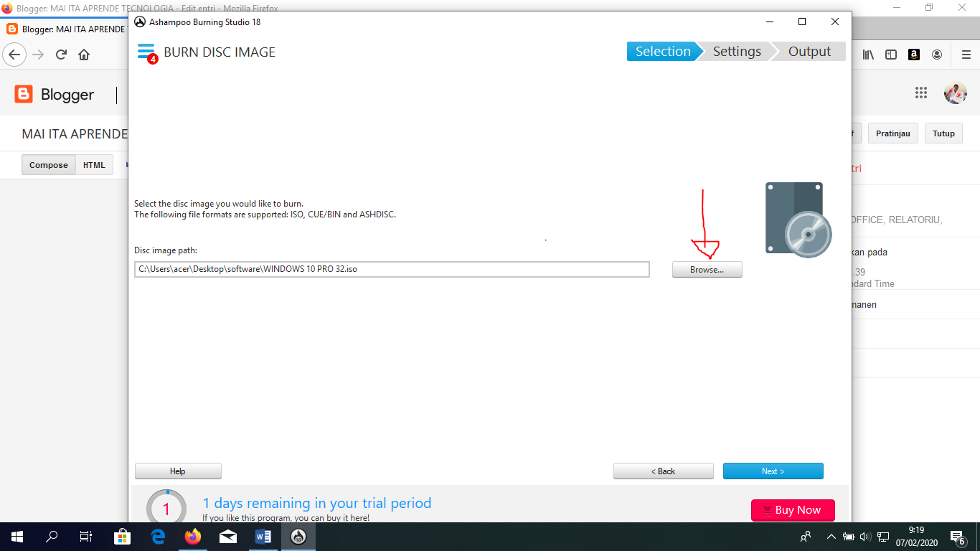
Task: Click the orange Blogger logo icon
Action: point(24,94)
